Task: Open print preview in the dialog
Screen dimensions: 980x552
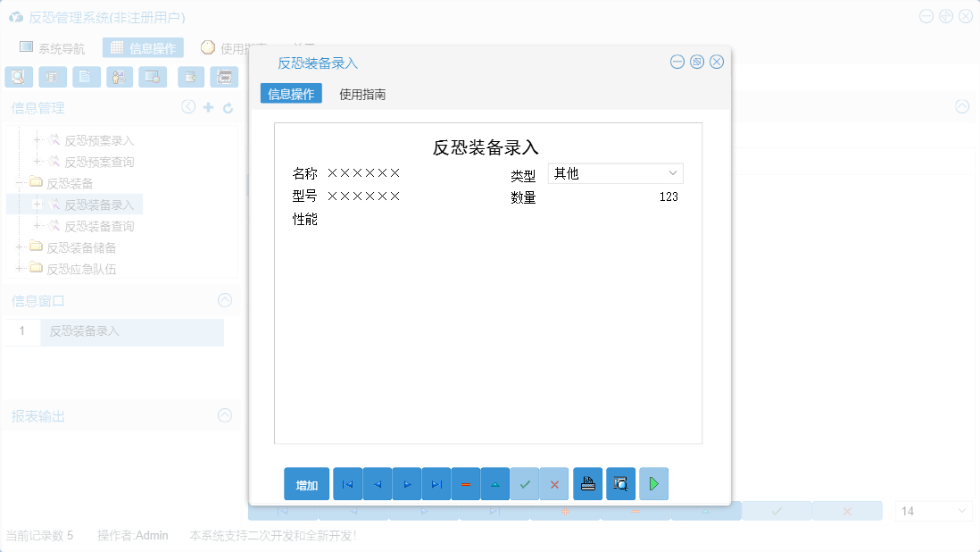Action: pyautogui.click(x=620, y=483)
